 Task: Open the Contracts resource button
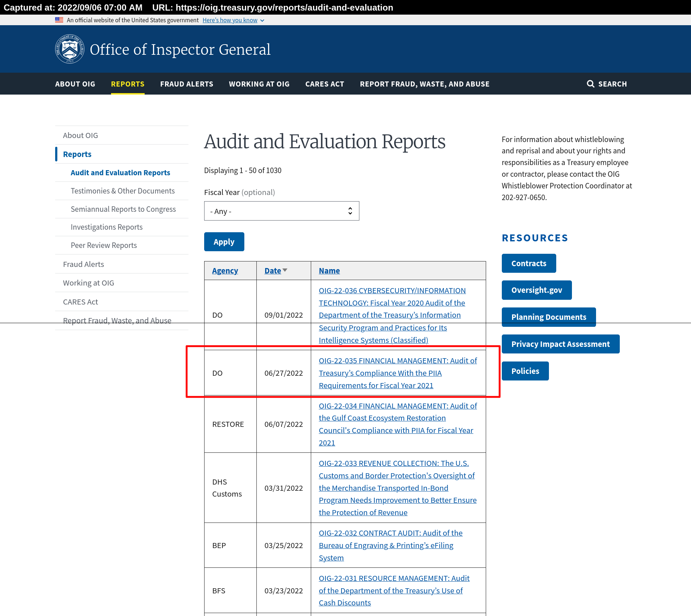tap(529, 263)
